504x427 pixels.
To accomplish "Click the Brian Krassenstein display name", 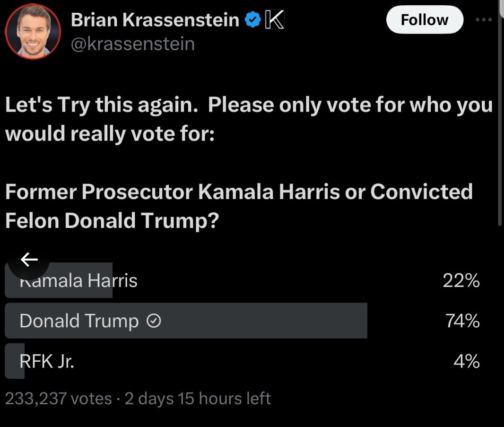I will [155, 19].
